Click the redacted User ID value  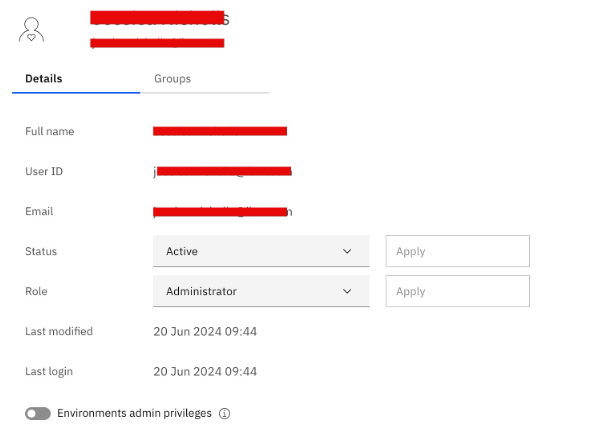[x=222, y=172]
